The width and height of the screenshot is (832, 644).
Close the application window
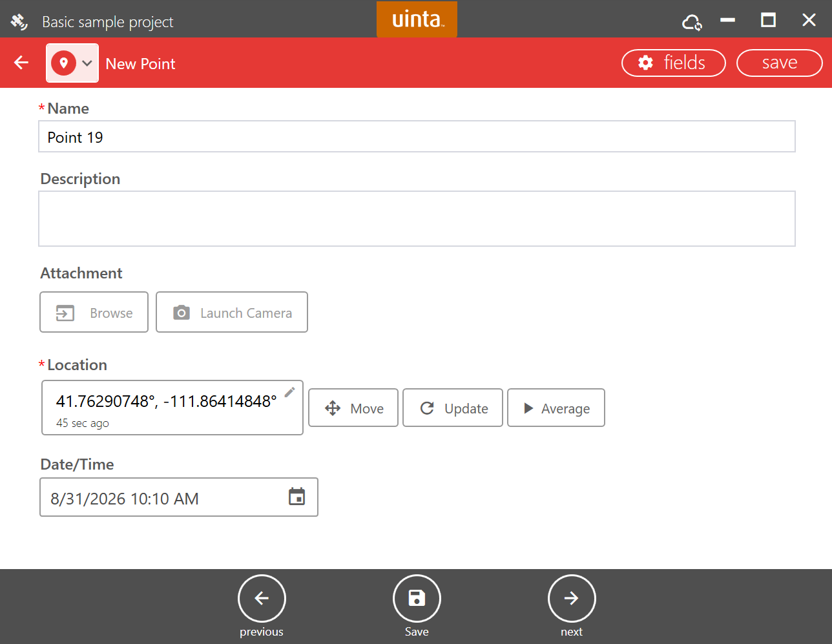tap(809, 21)
